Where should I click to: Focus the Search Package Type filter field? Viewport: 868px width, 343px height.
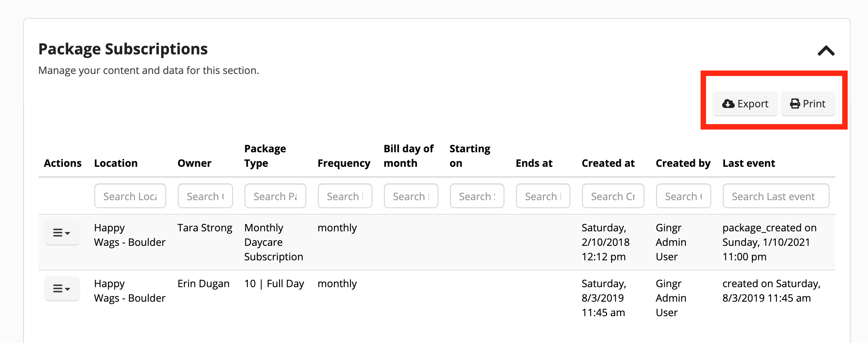[275, 196]
